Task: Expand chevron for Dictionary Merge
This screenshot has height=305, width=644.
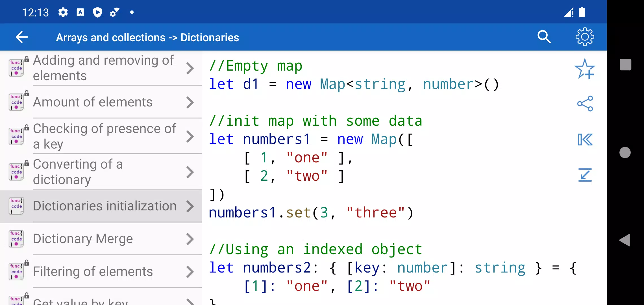Action: coord(190,239)
